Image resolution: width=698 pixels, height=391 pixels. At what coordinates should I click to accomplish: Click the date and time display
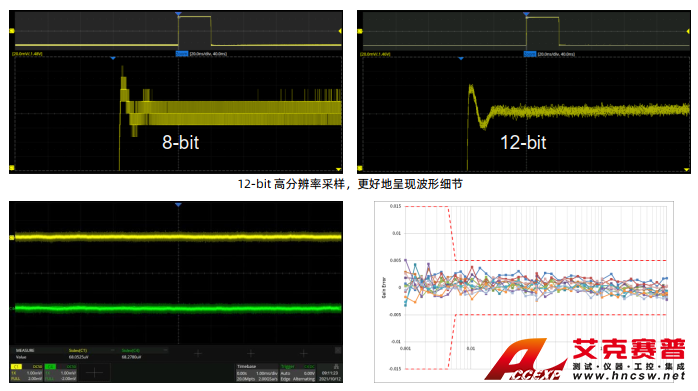[330, 376]
